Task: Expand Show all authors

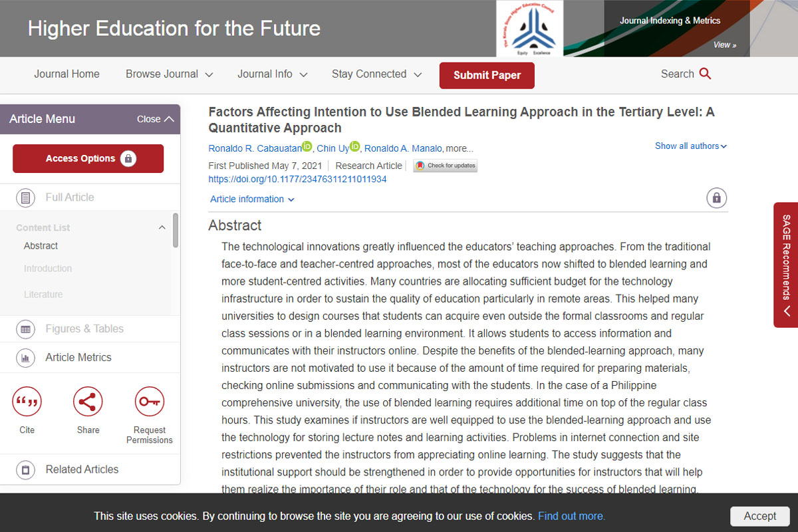Action: pos(690,146)
